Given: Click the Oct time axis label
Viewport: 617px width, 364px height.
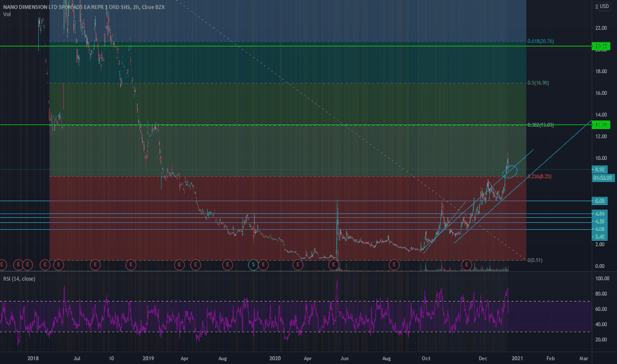Looking at the screenshot, I should (426, 358).
